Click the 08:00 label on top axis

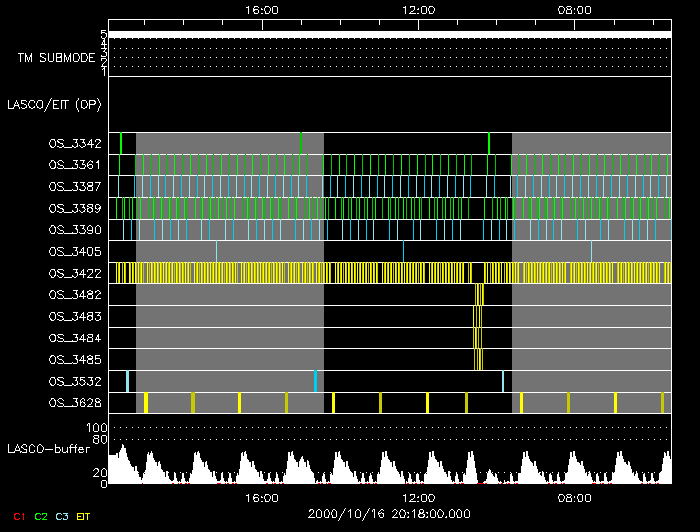point(573,10)
